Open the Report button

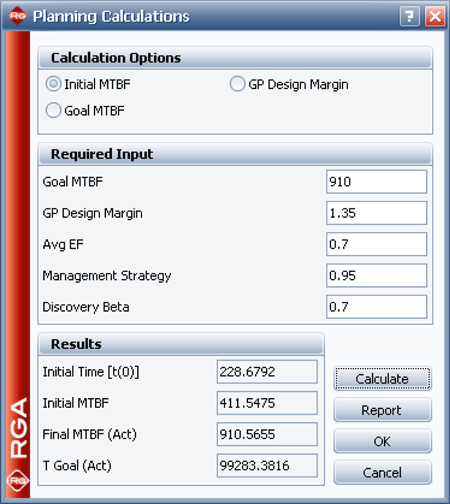(382, 410)
